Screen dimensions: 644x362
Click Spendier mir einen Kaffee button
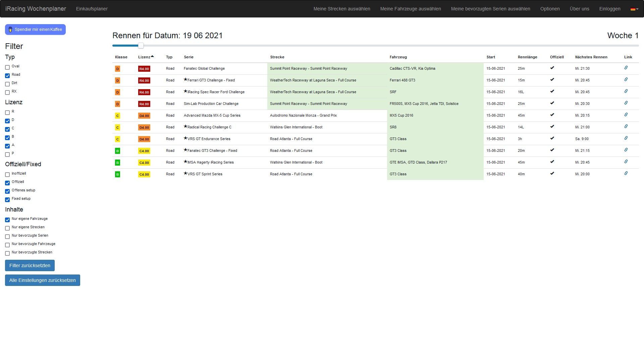(35, 29)
